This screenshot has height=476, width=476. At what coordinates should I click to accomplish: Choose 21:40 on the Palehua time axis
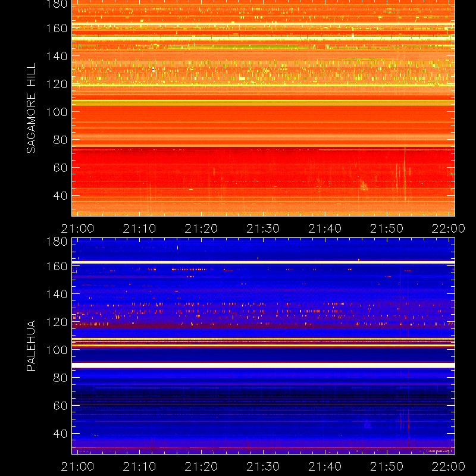pyautogui.click(x=325, y=466)
